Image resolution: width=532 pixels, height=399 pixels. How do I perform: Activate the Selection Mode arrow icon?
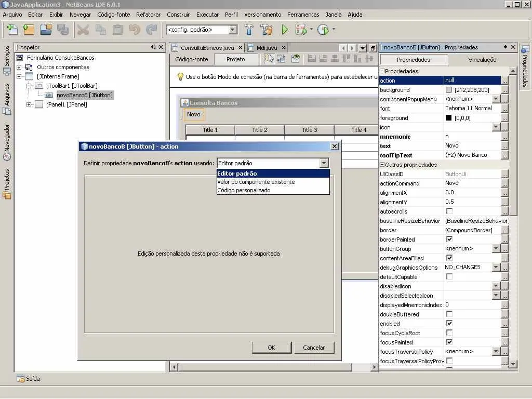click(269, 59)
